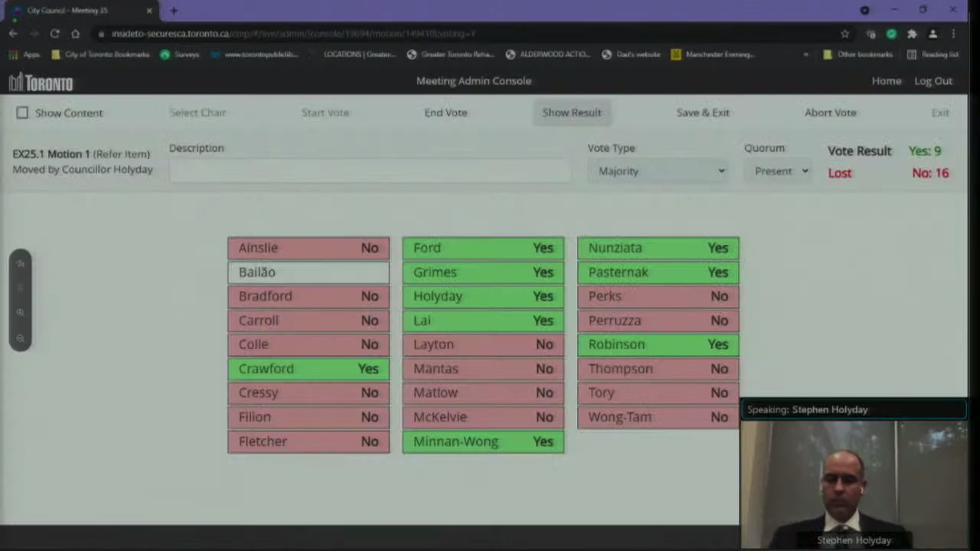Click Log Out in the header

(x=933, y=81)
